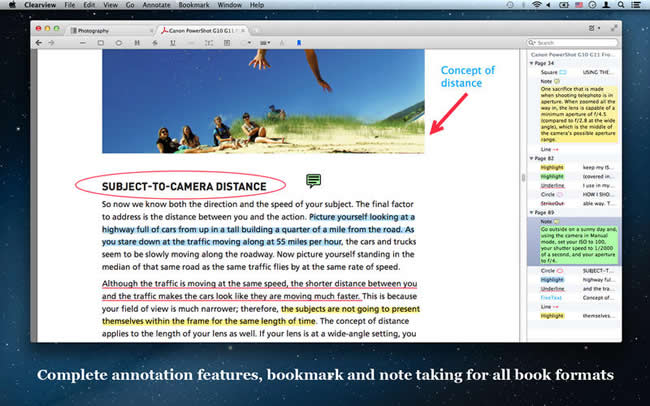
Task: Open the line width dropdown
Action: (265, 43)
